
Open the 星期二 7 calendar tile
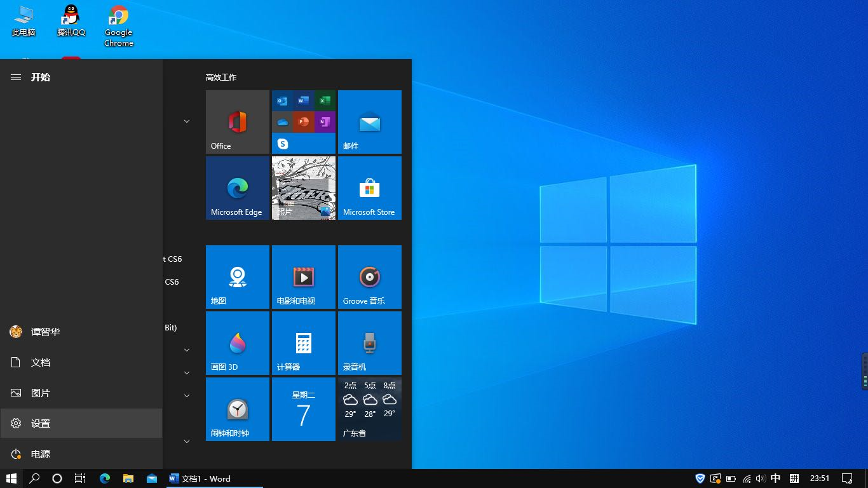(304, 409)
